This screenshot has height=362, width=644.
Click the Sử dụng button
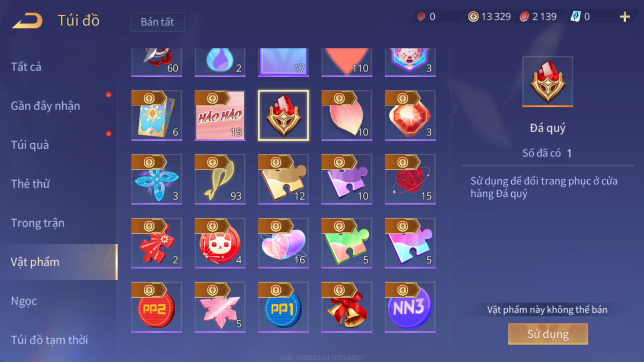548,334
